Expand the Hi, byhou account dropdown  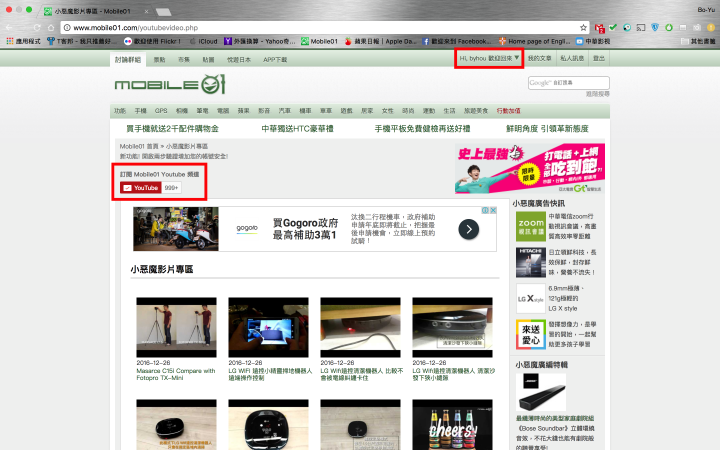(x=489, y=58)
